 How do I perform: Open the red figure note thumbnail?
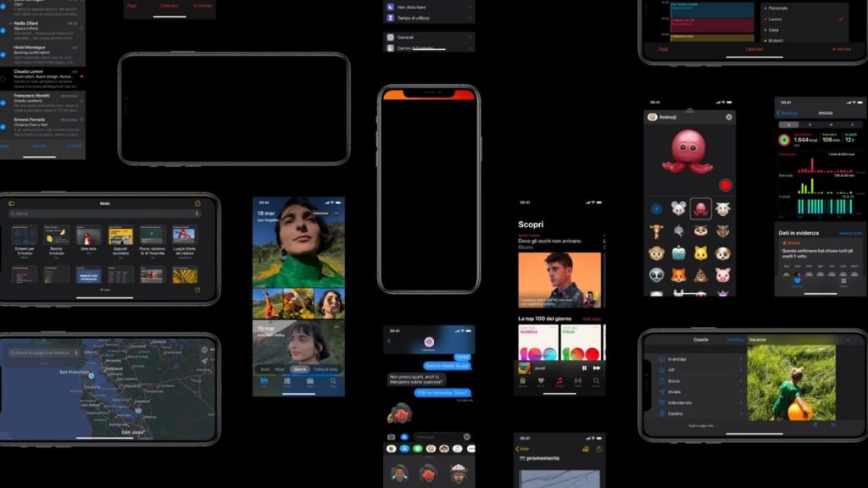(88, 236)
